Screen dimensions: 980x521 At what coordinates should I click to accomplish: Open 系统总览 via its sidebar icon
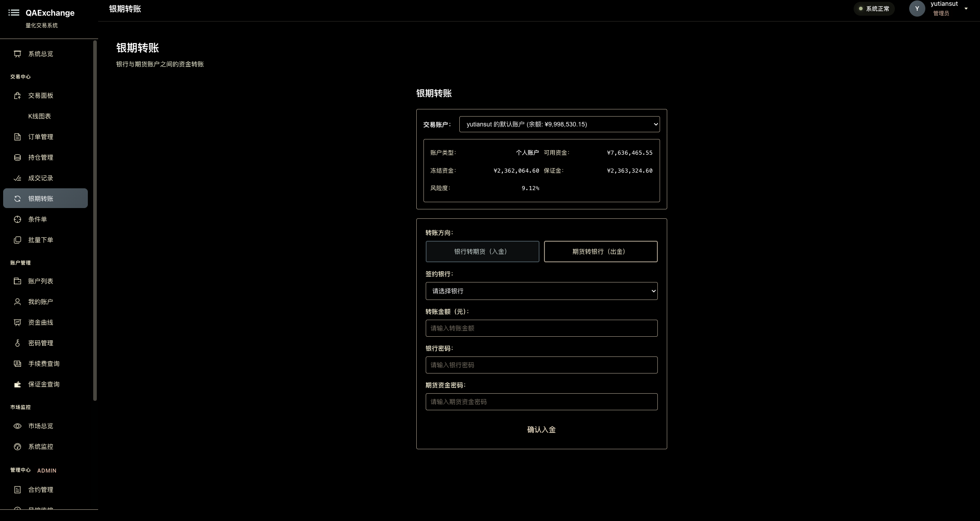pyautogui.click(x=17, y=54)
